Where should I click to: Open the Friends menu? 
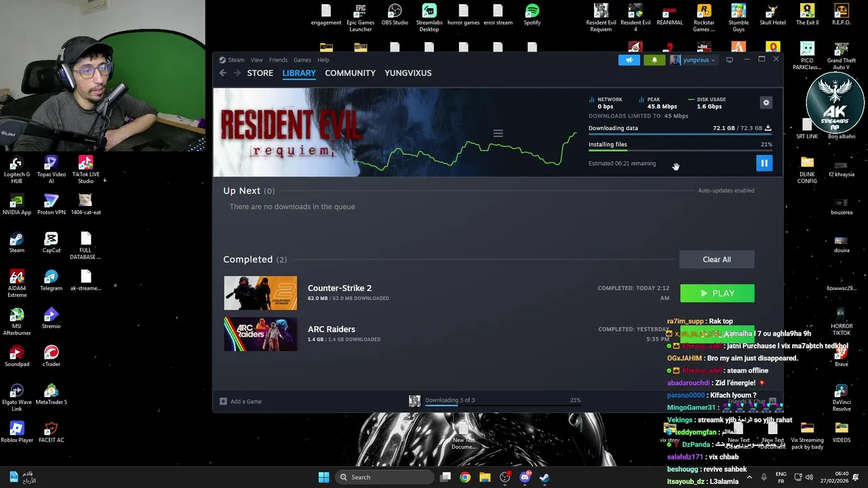point(278,60)
